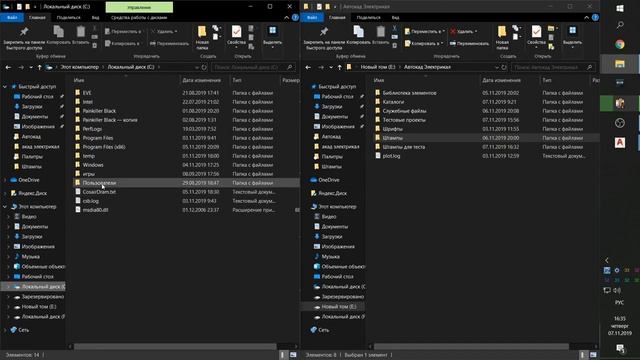Click horizontal scrollbar in Локальный диск (C:) file list
This screenshot has height=360, width=640.
175,346
